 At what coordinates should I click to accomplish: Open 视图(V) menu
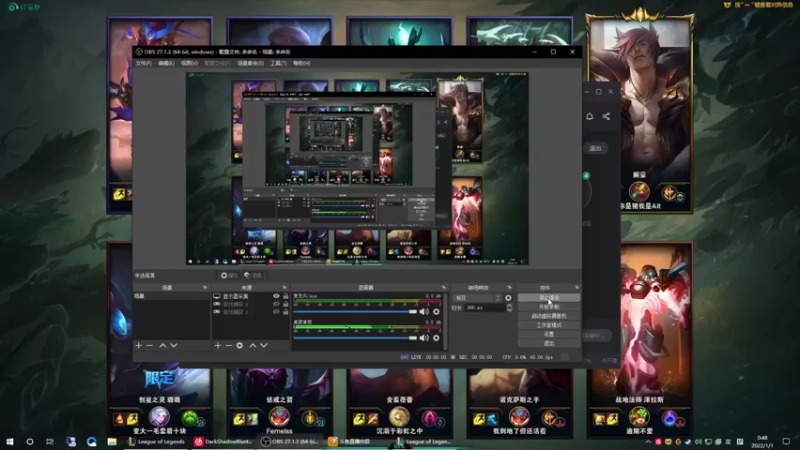[x=189, y=63]
